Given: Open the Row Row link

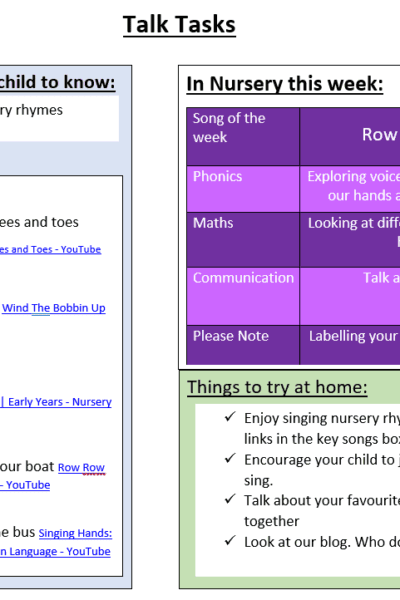Looking at the screenshot, I should click(x=81, y=467).
